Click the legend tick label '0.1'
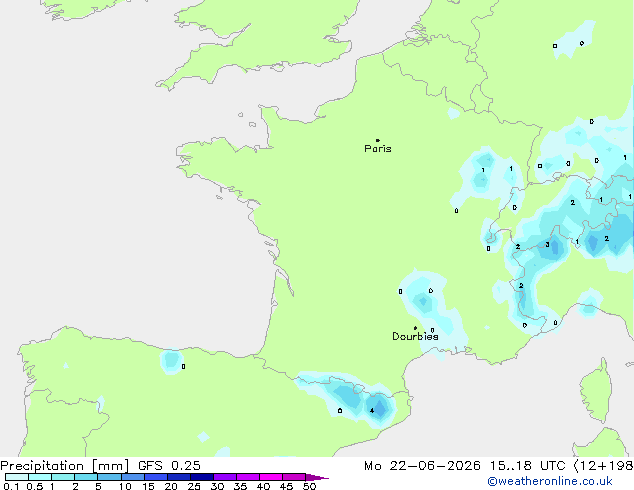Screen dimensions: 634x490 pos(11,486)
